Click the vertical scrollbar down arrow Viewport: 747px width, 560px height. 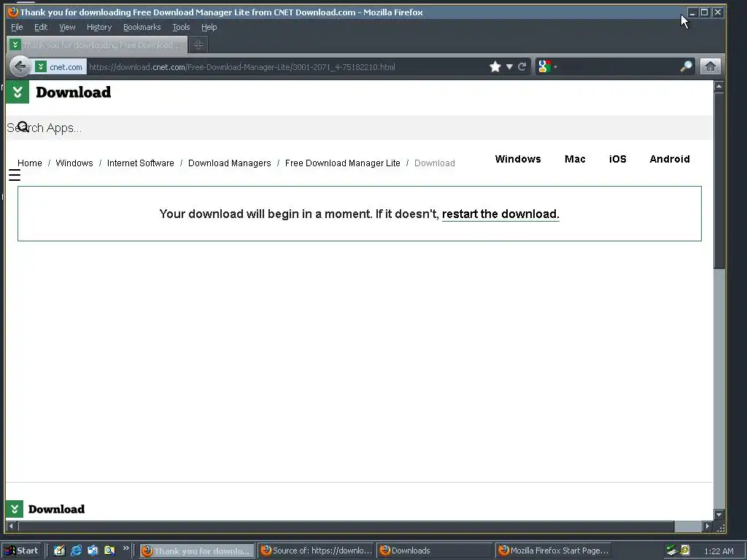coord(719,514)
